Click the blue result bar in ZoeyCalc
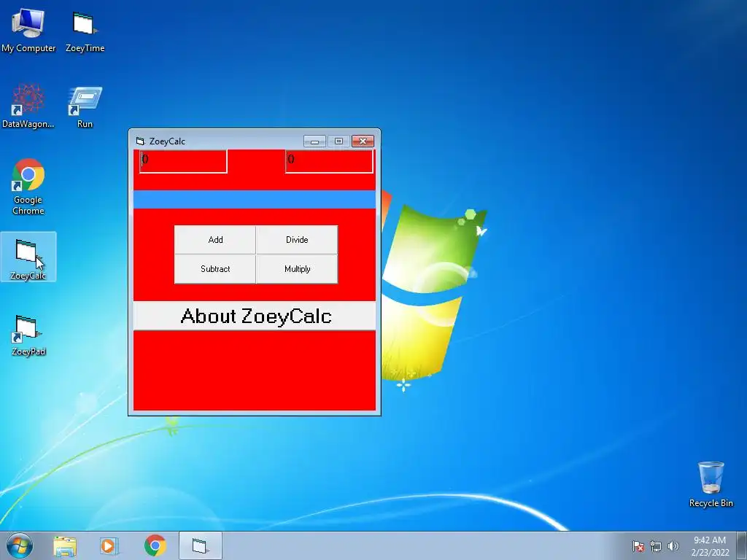Screen dimensions: 747x560 pyautogui.click(x=255, y=200)
